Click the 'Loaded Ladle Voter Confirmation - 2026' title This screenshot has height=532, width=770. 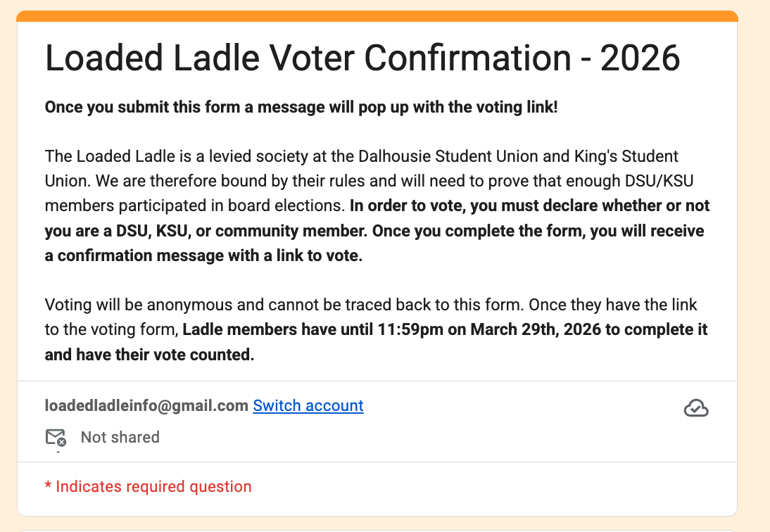coord(362,58)
